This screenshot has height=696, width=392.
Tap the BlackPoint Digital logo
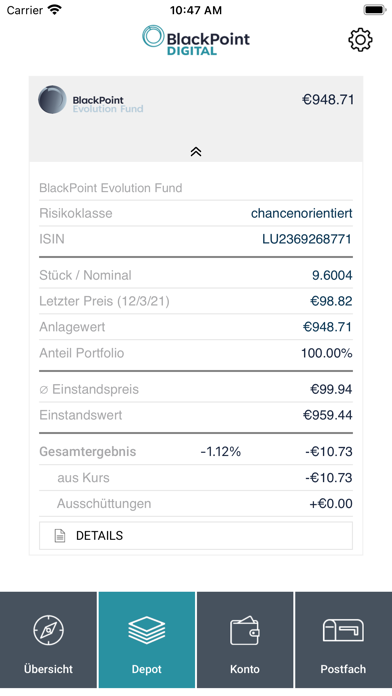tap(196, 40)
